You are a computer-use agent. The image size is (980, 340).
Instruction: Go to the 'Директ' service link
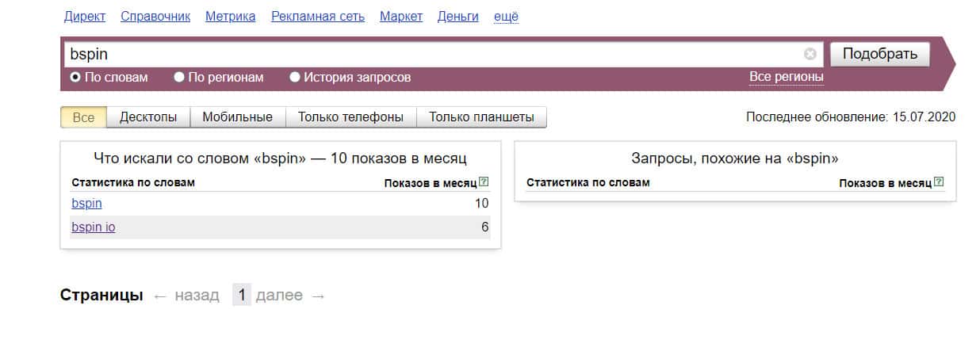click(x=84, y=16)
